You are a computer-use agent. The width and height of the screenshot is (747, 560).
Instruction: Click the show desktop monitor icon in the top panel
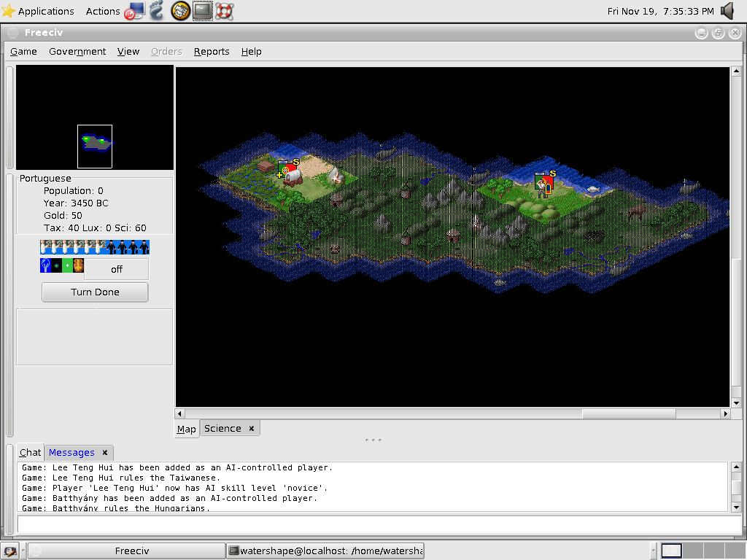pyautogui.click(x=134, y=10)
